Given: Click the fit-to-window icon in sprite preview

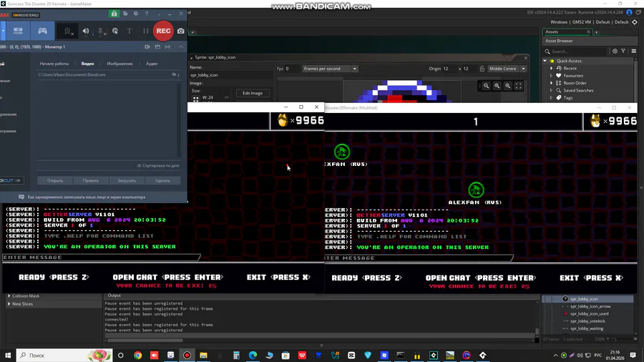Looking at the screenshot, I should coord(518,86).
